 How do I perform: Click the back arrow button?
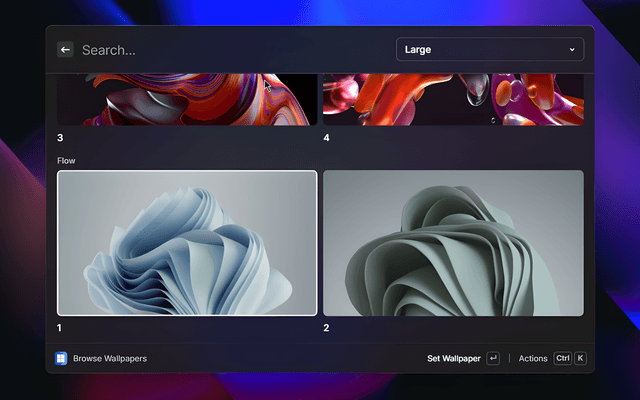65,49
